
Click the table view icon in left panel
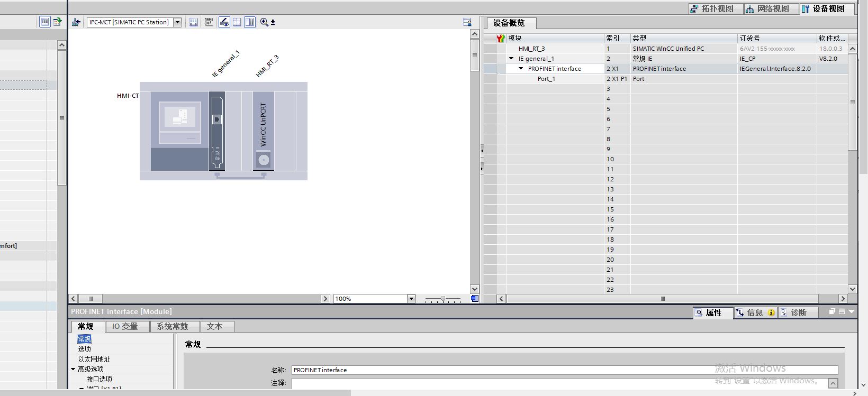45,22
